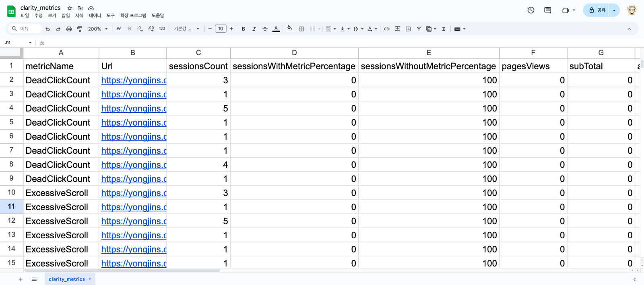Viewport: 644px width, 285px height.
Task: Print the spreadsheet with the printer icon
Action: click(69, 29)
